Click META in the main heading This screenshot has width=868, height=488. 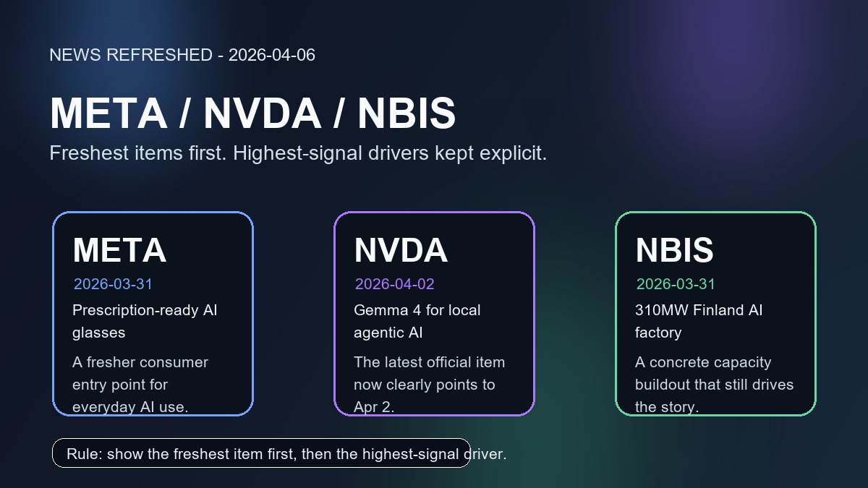(x=109, y=114)
